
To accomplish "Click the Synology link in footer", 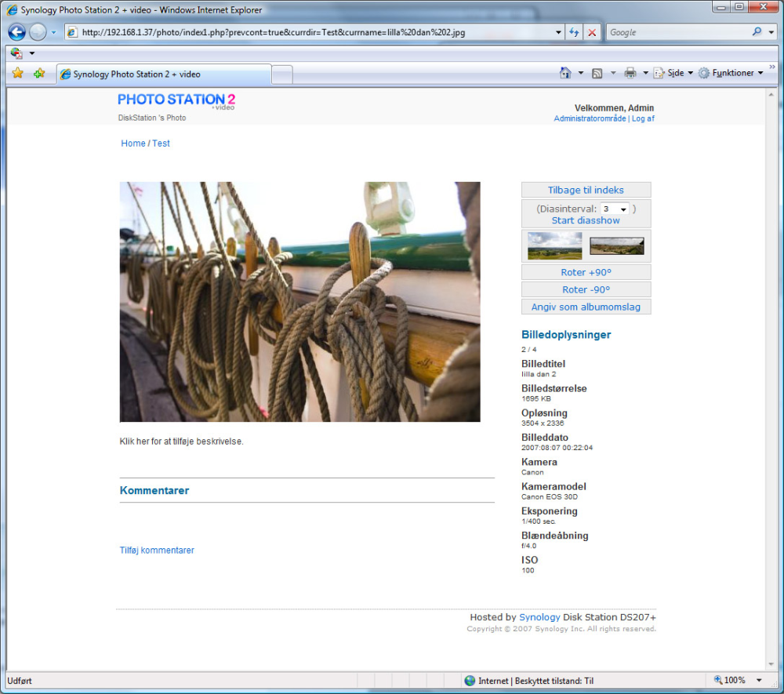I will click(x=539, y=617).
